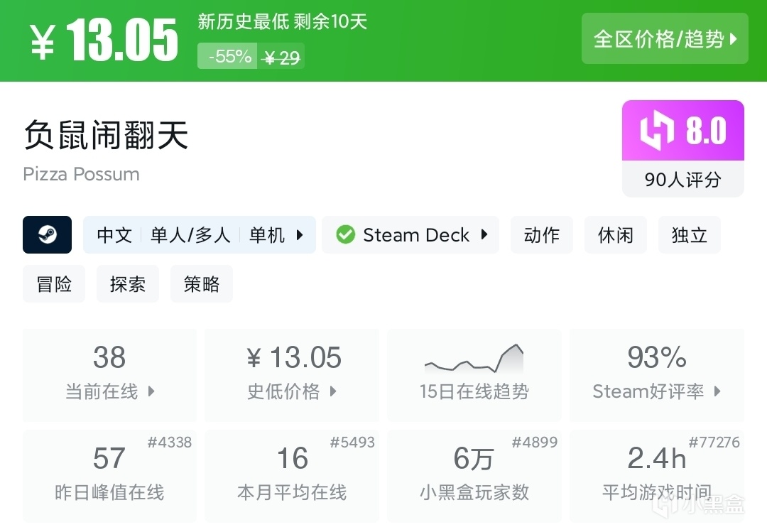Click the green Steam Deck verified checkmark
The height and width of the screenshot is (532, 767).
346,235
